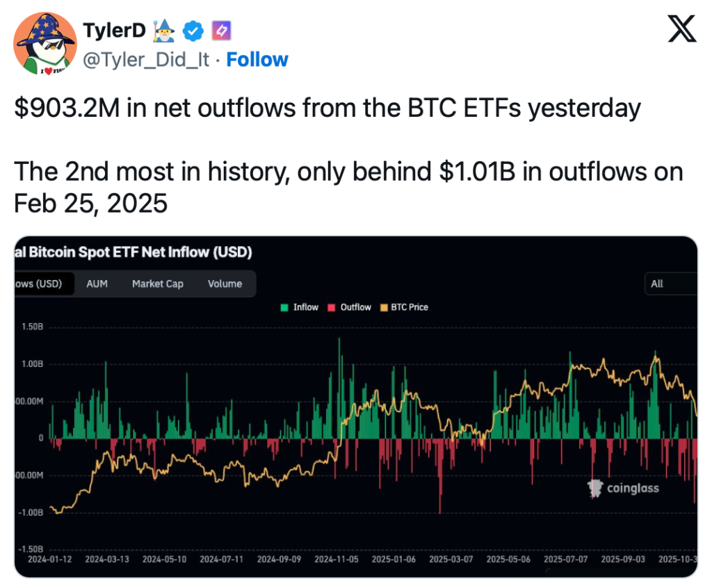Switch to the AUM tab
The width and height of the screenshot is (712, 588).
click(x=97, y=284)
